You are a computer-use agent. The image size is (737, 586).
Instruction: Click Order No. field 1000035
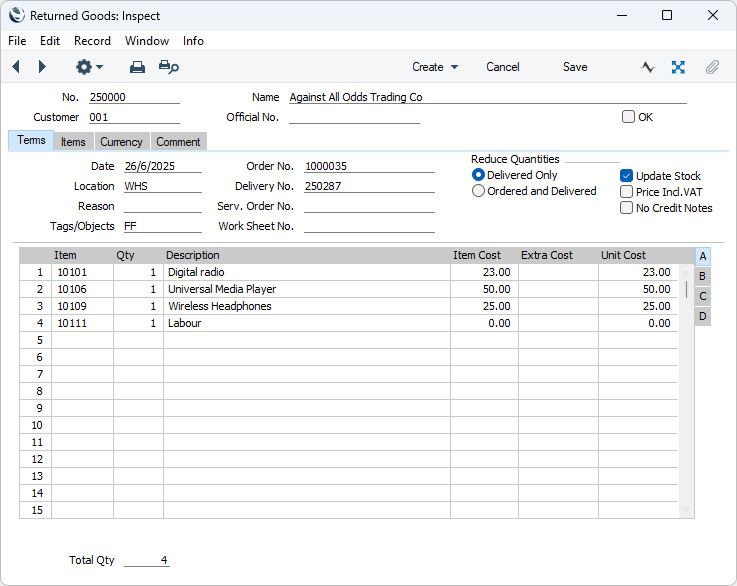point(369,166)
